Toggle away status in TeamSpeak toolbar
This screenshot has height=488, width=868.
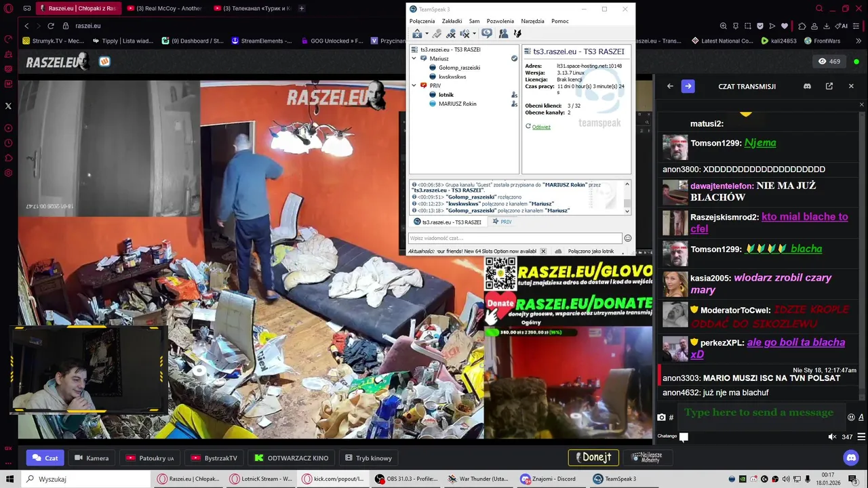(x=465, y=33)
